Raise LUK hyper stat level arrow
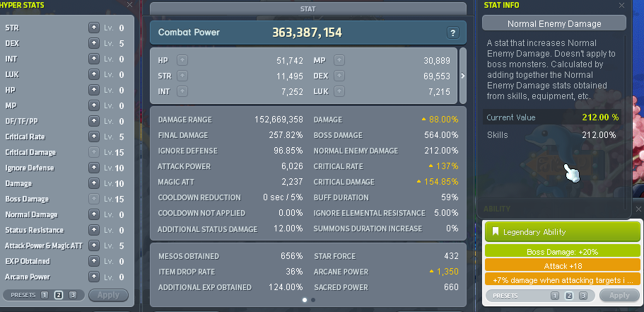This screenshot has height=312, width=644. (x=94, y=74)
